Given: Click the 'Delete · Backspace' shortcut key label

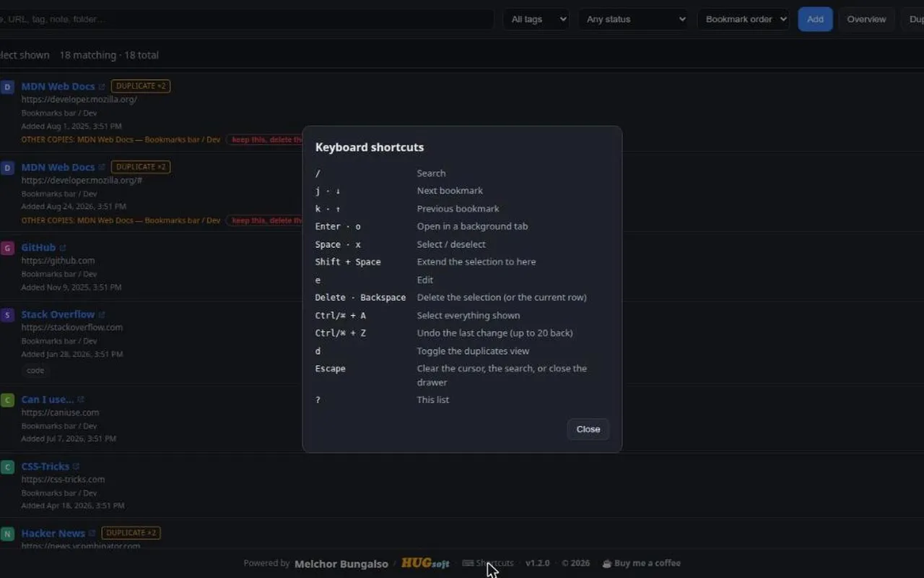Looking at the screenshot, I should click(x=360, y=298).
